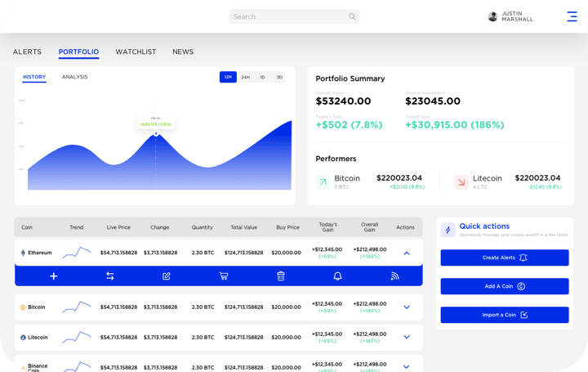Select the 12H time range toggle

click(228, 77)
